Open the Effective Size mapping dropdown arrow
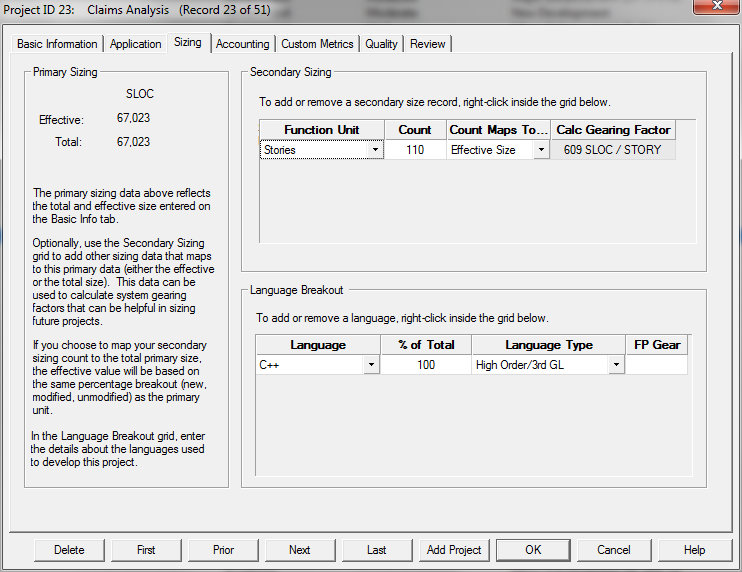Screen dimensions: 742x572 [541, 150]
